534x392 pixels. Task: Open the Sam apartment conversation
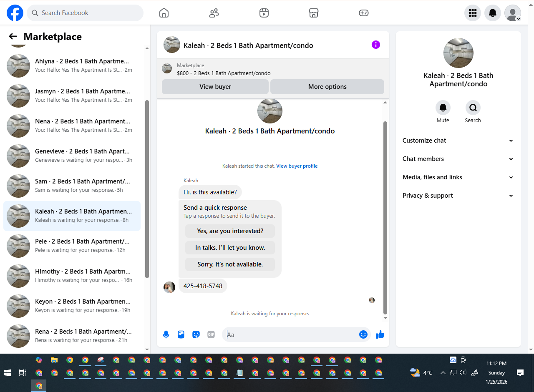[x=72, y=186]
